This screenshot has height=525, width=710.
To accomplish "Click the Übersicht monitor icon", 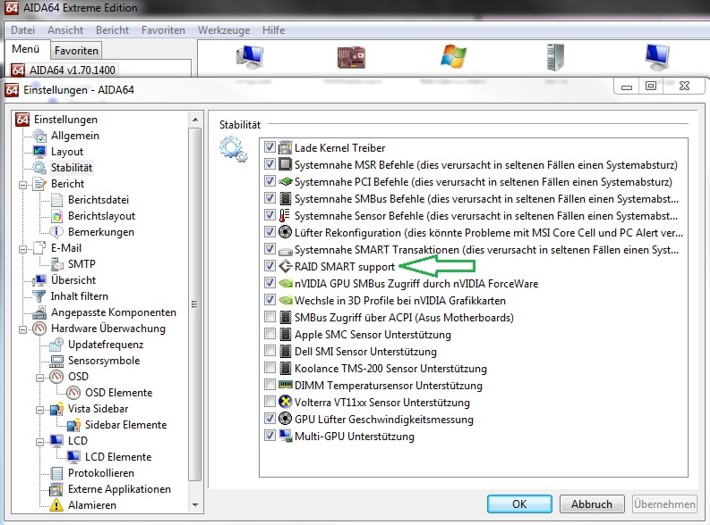I will (x=40, y=280).
